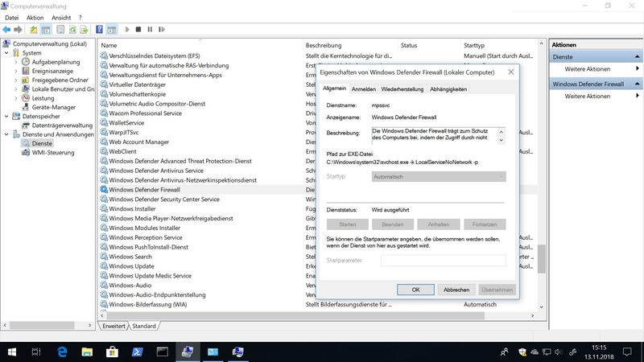This screenshot has width=644, height=362.
Task: Click the Startparameter input field
Action: click(444, 260)
